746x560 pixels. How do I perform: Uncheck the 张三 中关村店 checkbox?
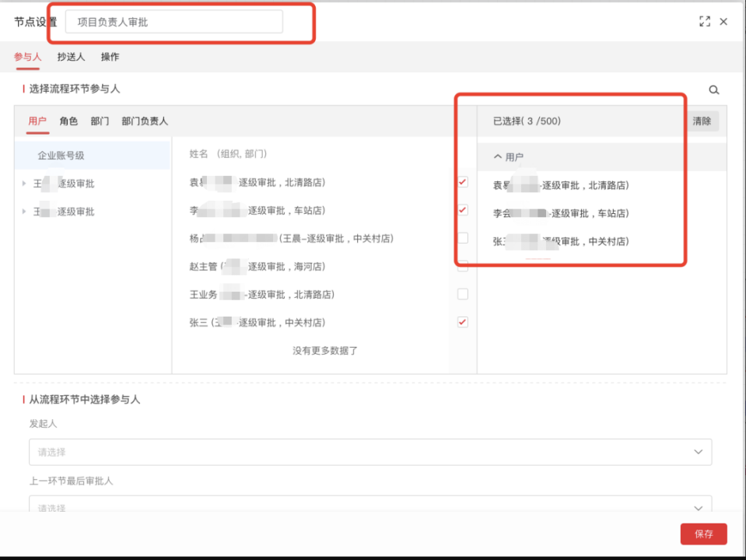[x=462, y=322]
